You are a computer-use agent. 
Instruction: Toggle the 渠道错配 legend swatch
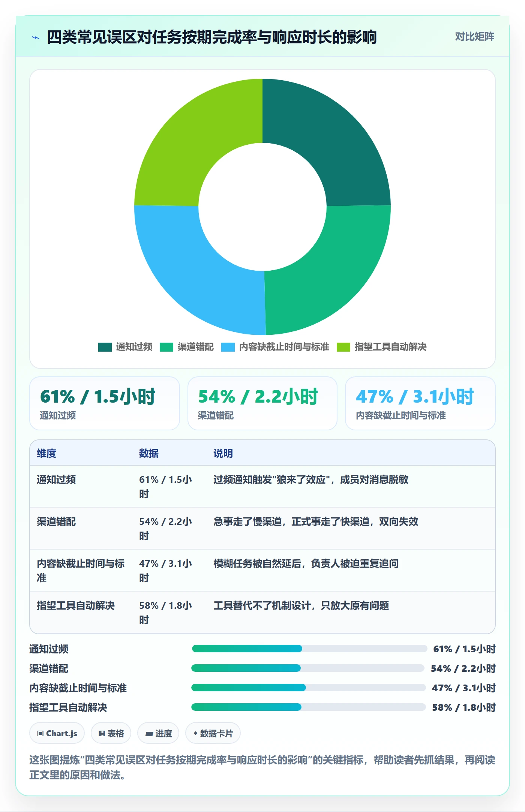tap(166, 347)
